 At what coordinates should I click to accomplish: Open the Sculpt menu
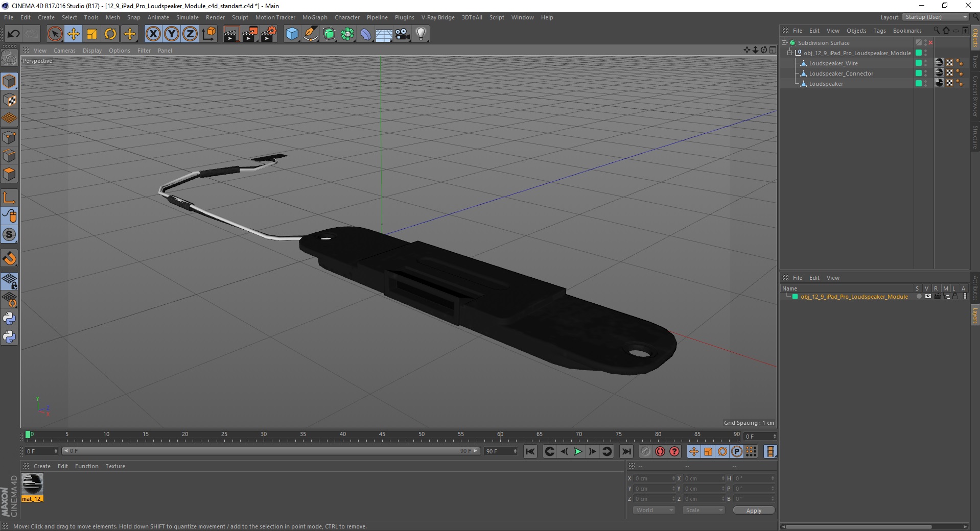[240, 17]
